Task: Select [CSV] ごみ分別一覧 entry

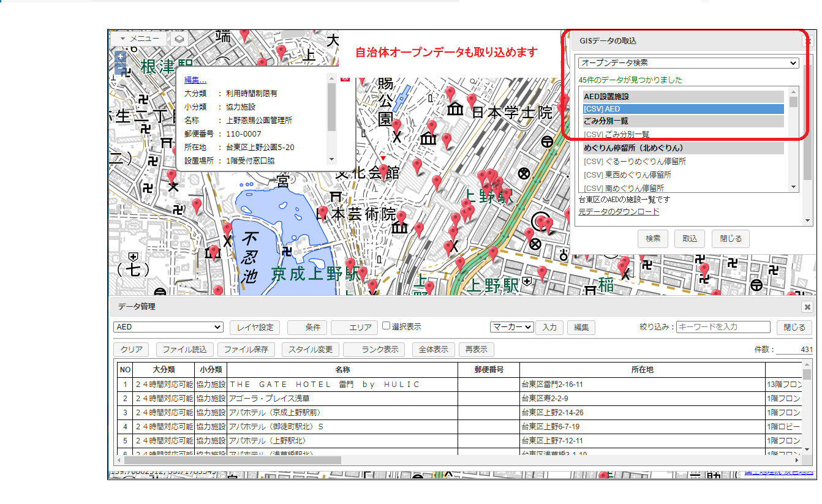Action: pyautogui.click(x=684, y=134)
